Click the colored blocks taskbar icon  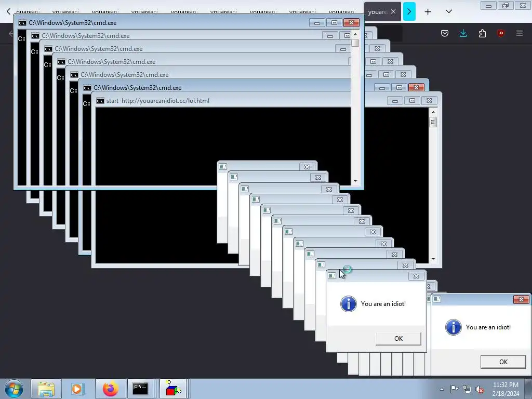click(174, 389)
